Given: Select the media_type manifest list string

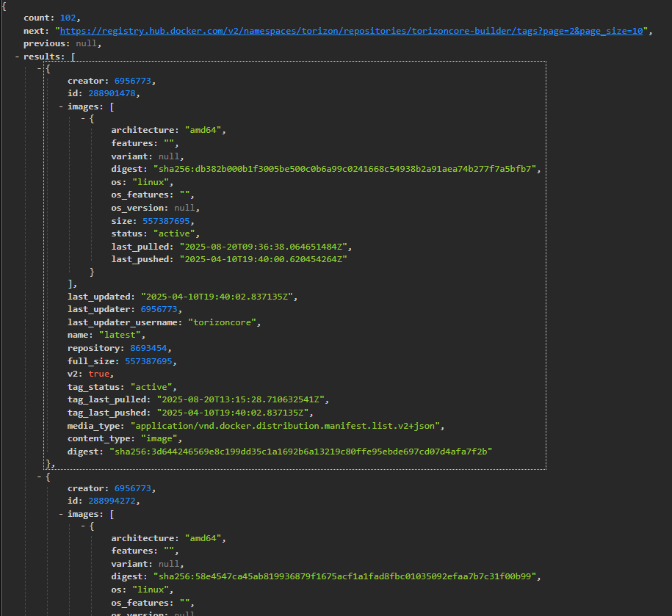Looking at the screenshot, I should (x=287, y=426).
